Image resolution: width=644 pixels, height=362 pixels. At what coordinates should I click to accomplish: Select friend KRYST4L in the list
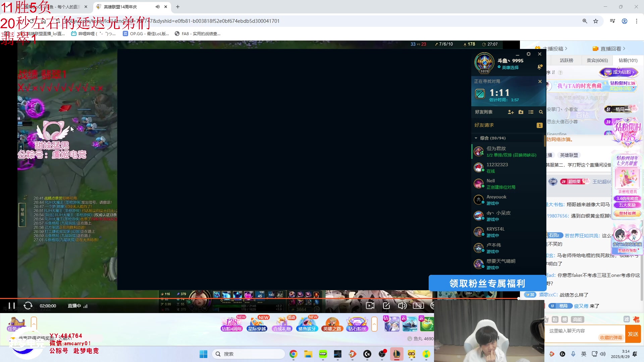click(x=508, y=232)
